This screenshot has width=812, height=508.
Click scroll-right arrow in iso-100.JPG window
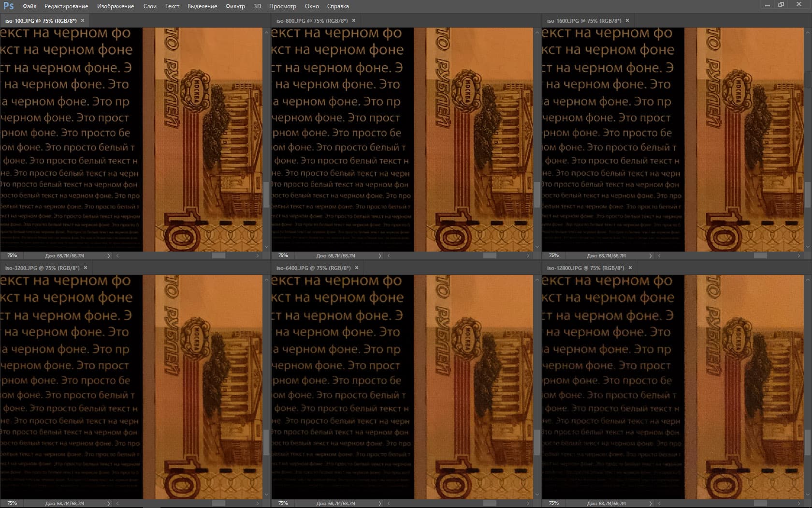tap(258, 255)
